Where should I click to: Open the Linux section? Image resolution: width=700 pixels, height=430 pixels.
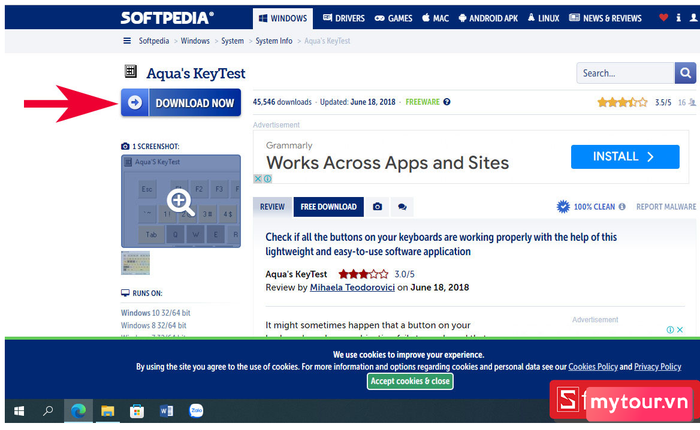click(x=543, y=18)
